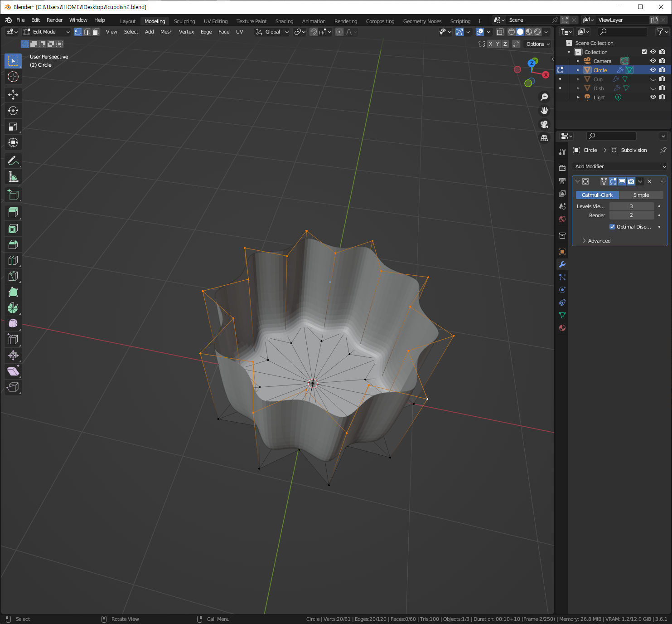
Task: Toggle camera view icon in viewport
Action: 544,124
